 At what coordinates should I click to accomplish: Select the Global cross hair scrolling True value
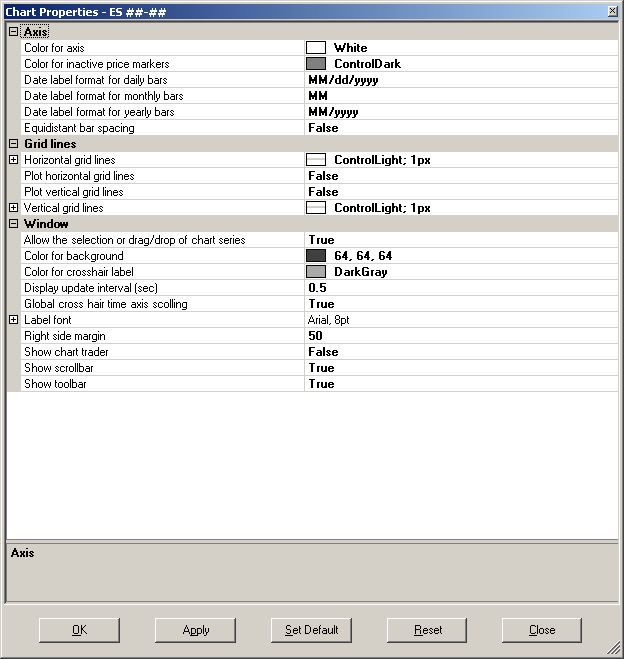321,304
